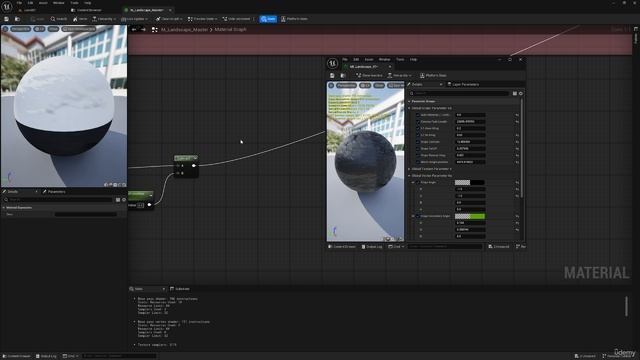Open File menu in material instance window
This screenshot has height=360, width=640.
pyautogui.click(x=345, y=60)
